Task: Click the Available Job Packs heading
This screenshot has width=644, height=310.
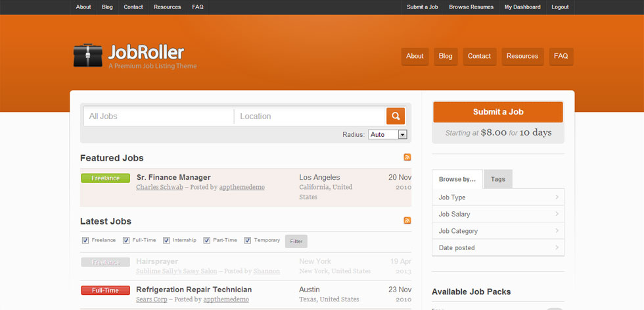Action: 471,292
